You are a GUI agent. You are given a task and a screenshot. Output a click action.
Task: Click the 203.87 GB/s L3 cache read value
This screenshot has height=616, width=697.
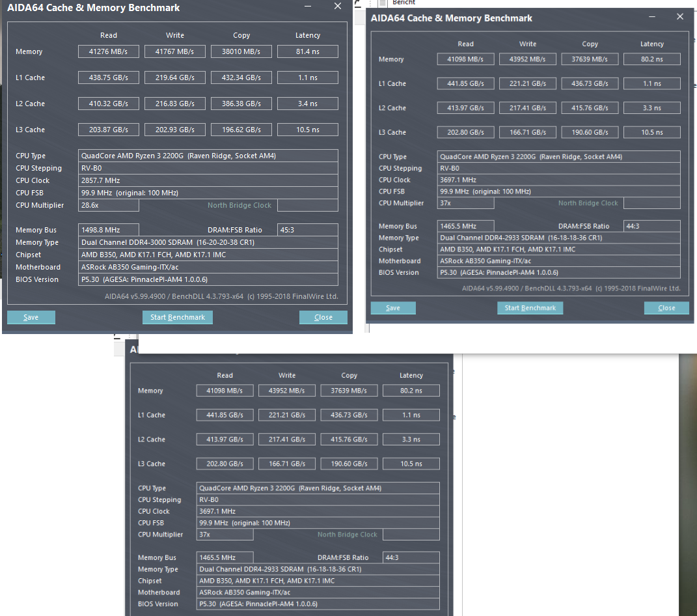pos(109,130)
